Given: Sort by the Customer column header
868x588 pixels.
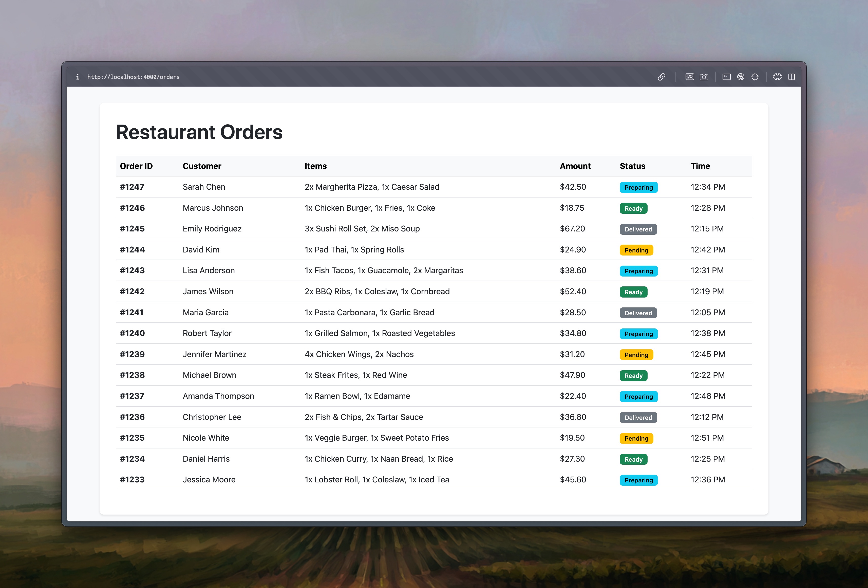Looking at the screenshot, I should click(x=202, y=166).
